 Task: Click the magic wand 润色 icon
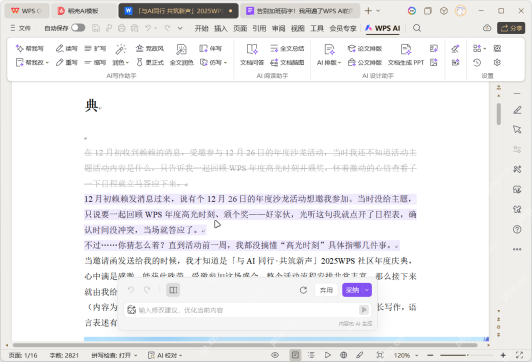(x=120, y=49)
